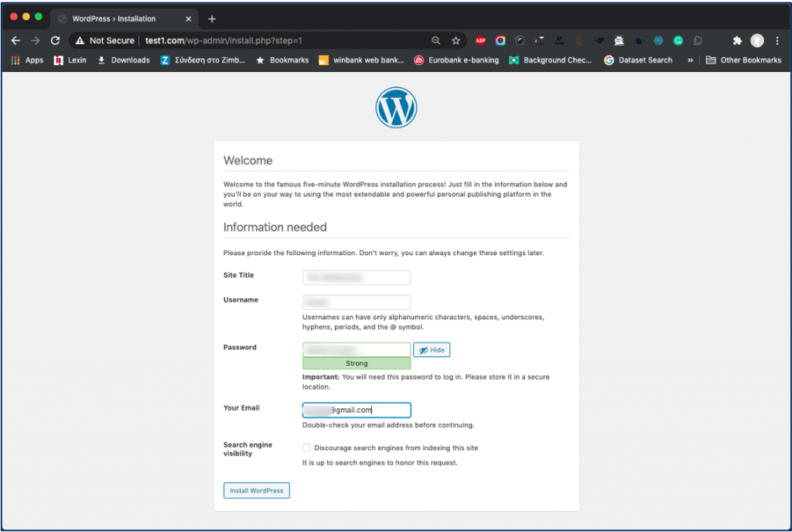792x532 pixels.
Task: Check Discourage search engines checkbox
Action: tap(306, 448)
